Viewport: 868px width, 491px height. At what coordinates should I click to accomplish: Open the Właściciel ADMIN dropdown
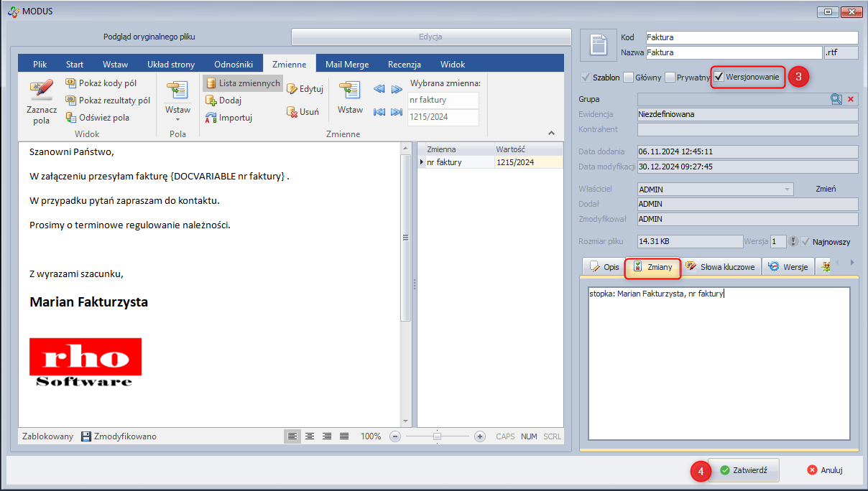coord(788,190)
